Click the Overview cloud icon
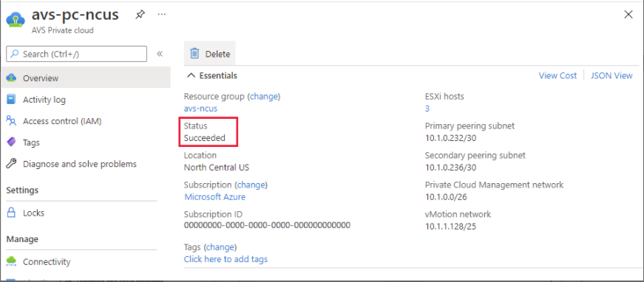The width and height of the screenshot is (644, 282). pyautogui.click(x=11, y=78)
